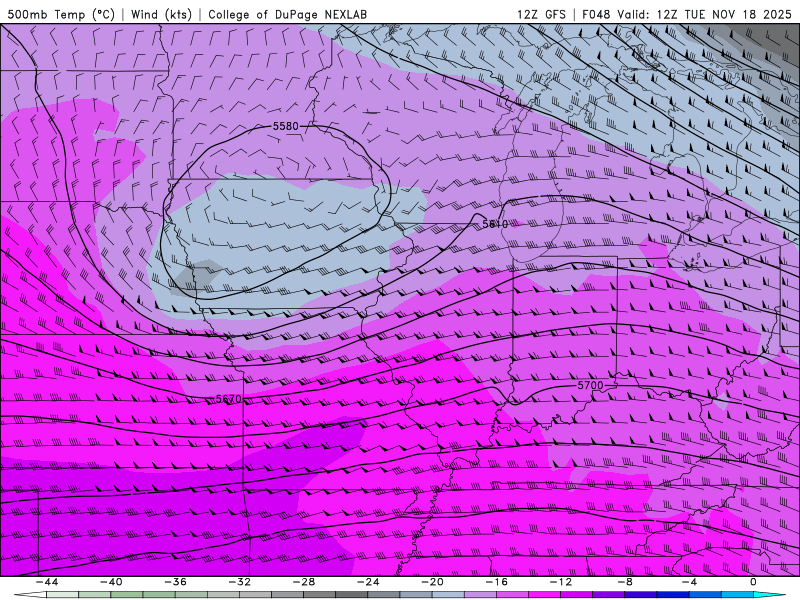Click the -12 colorbar tick label
Image resolution: width=800 pixels, height=600 pixels.
pos(561,582)
